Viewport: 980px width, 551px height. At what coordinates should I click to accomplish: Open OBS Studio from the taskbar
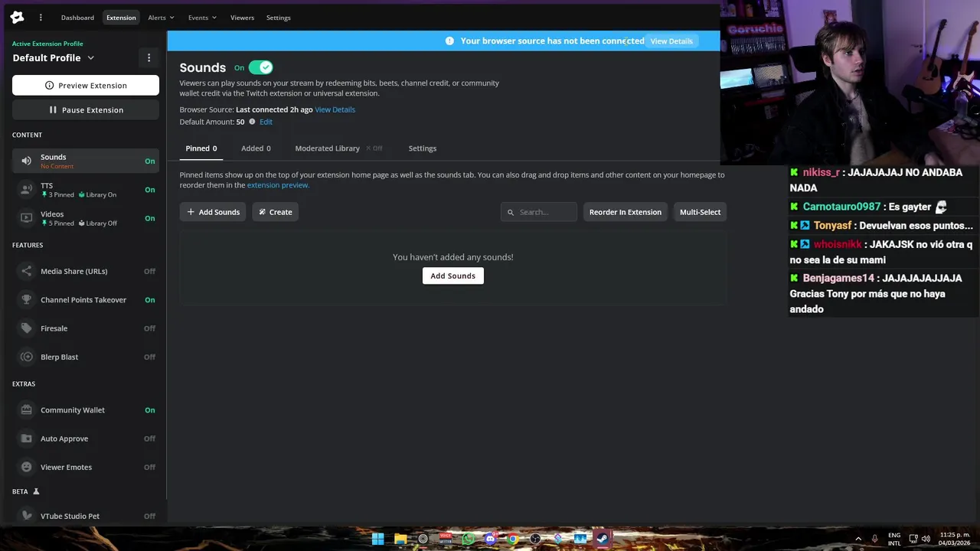(x=535, y=539)
